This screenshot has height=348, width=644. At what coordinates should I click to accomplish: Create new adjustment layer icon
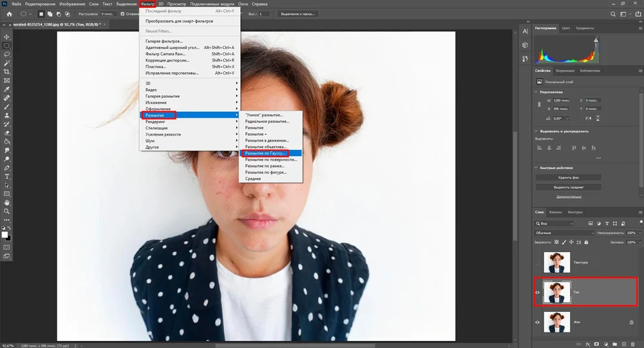[x=606, y=344]
